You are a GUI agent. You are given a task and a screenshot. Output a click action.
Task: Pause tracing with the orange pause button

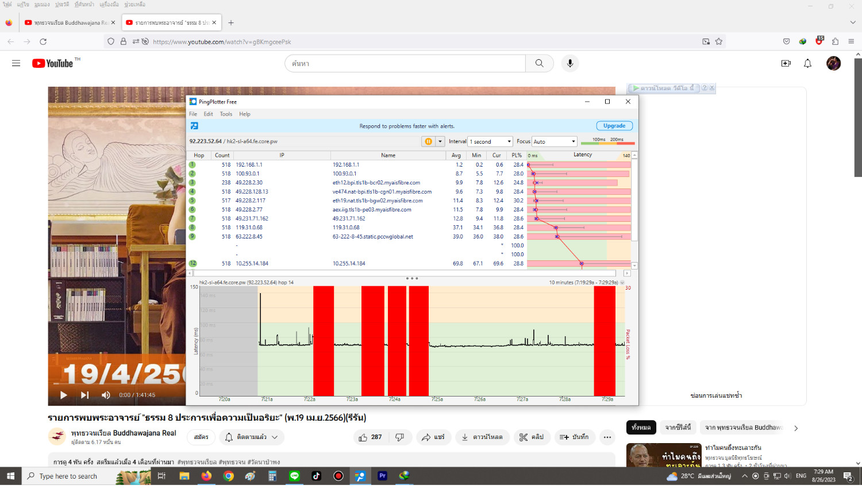click(x=428, y=141)
